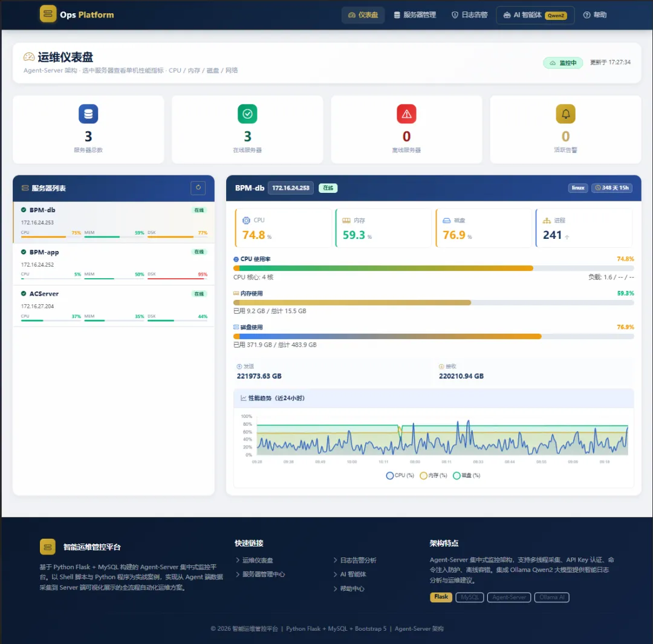Refresh the server list with the reload icon
Screen dimensions: 653x644
click(198, 188)
